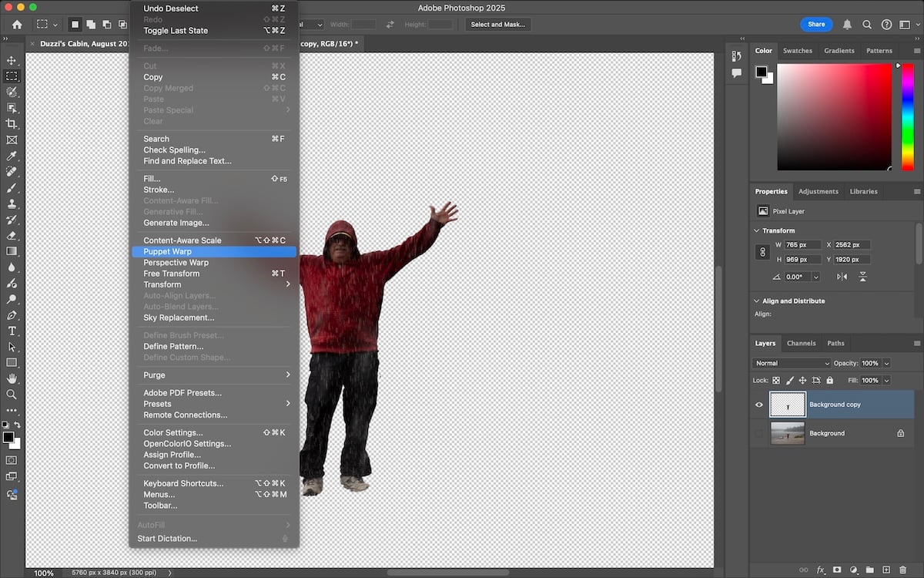Click the Background layer thumbnail
The width and height of the screenshot is (924, 578).
pos(788,433)
